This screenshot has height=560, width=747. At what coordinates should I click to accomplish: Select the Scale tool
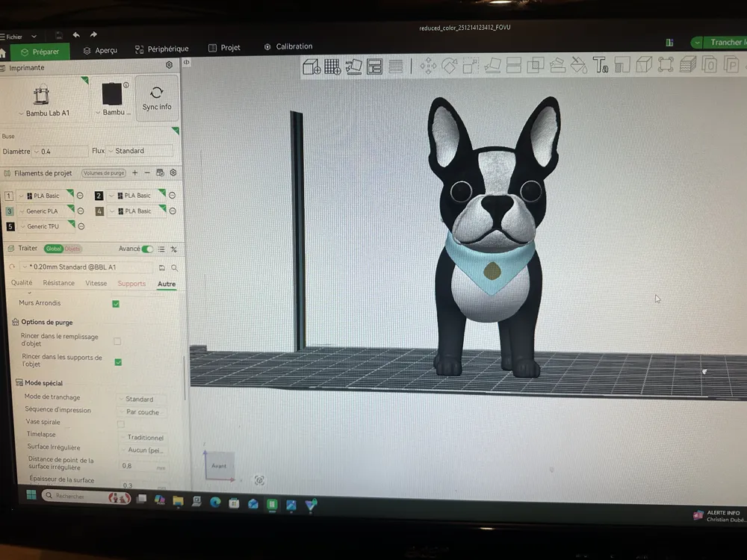468,66
